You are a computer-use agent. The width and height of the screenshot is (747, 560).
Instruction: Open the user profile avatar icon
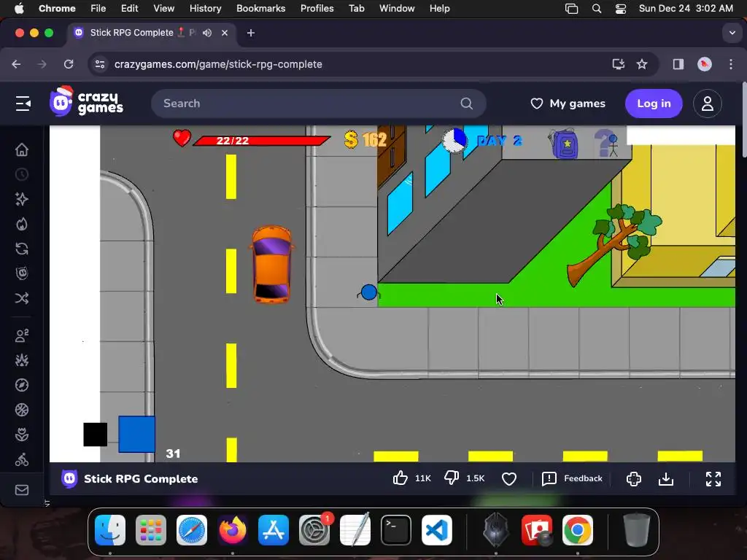tap(708, 104)
